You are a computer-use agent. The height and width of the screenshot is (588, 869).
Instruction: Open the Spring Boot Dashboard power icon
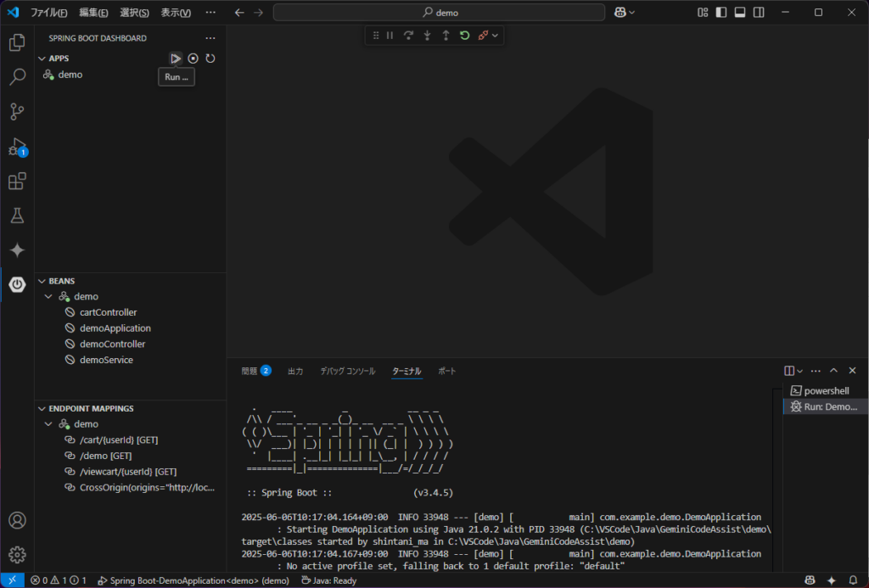point(17,284)
